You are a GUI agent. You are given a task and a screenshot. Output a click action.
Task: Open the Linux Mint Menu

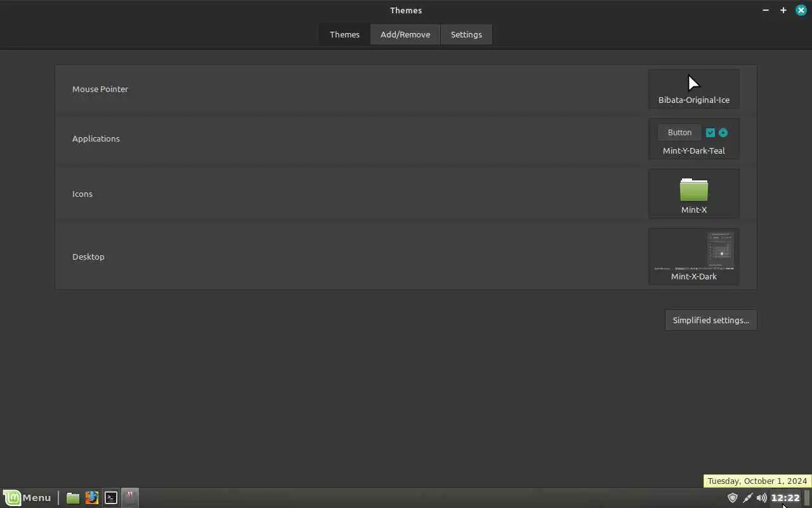[27, 498]
